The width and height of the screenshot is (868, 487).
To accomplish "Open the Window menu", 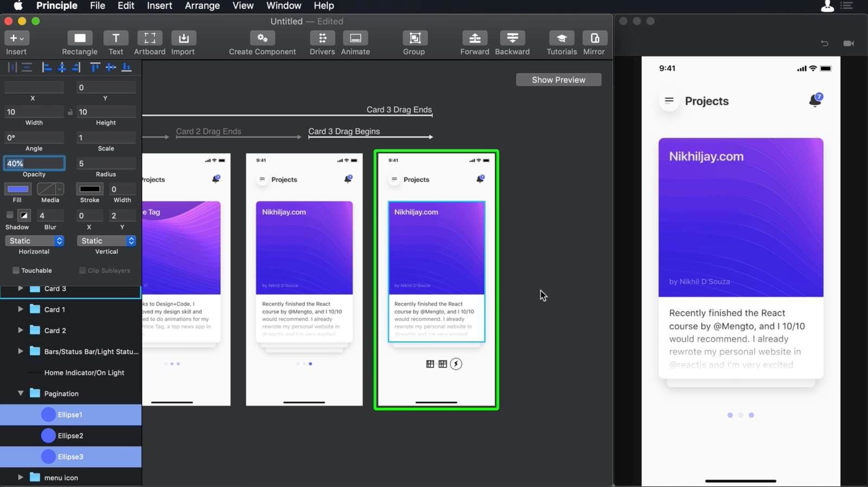I will [x=284, y=5].
